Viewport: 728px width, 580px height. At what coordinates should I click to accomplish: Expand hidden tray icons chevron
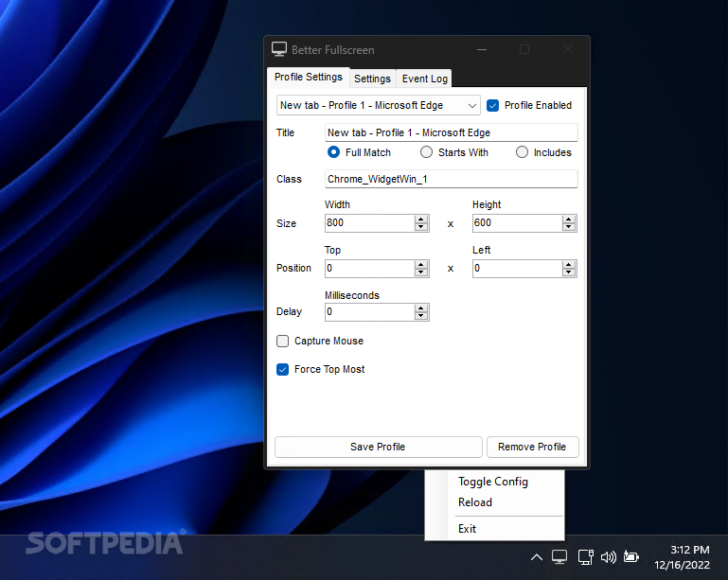click(537, 556)
